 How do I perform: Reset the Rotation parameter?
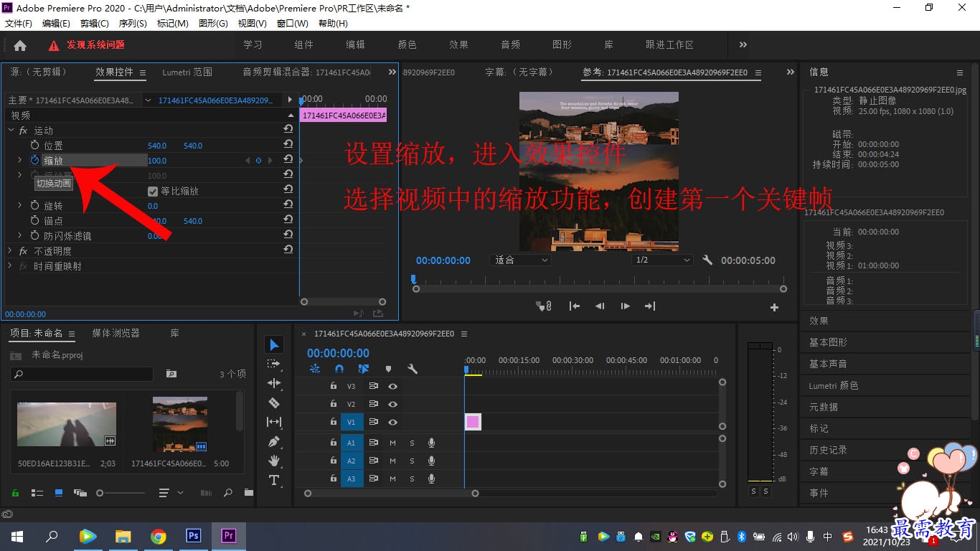pyautogui.click(x=288, y=205)
